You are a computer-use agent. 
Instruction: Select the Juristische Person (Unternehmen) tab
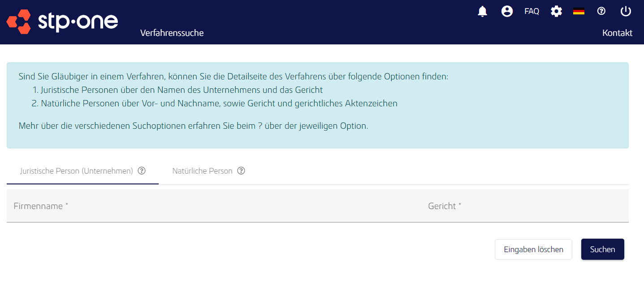(x=76, y=170)
